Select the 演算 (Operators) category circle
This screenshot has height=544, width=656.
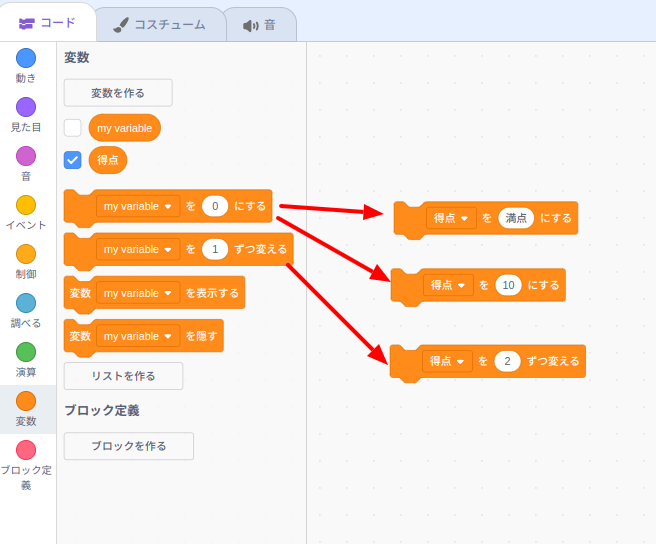click(26, 352)
